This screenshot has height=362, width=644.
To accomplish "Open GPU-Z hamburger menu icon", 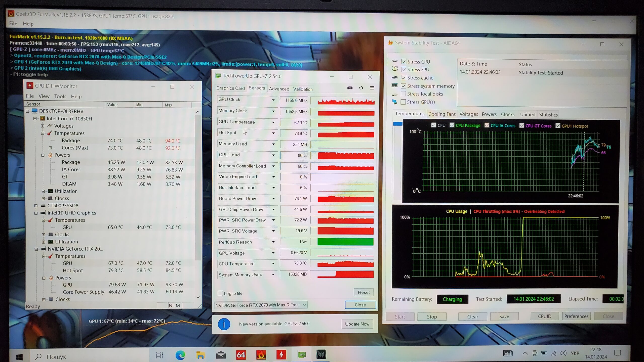I will click(372, 88).
